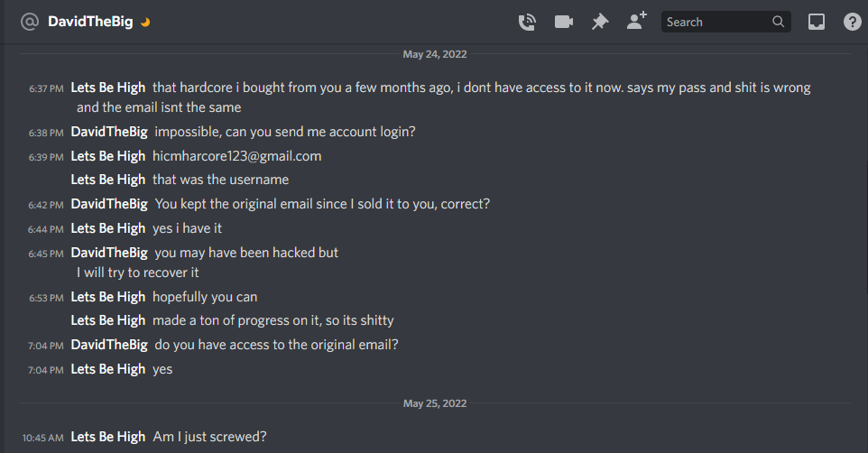Click DavidTheBig username at 7:04 PM message
Screen dimensions: 868x453
point(109,344)
